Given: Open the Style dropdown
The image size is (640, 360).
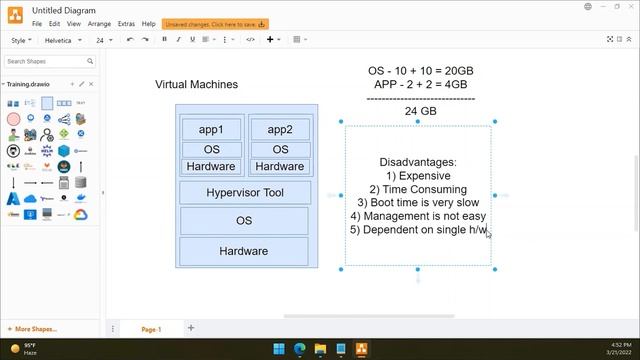Looking at the screenshot, I should pos(21,40).
